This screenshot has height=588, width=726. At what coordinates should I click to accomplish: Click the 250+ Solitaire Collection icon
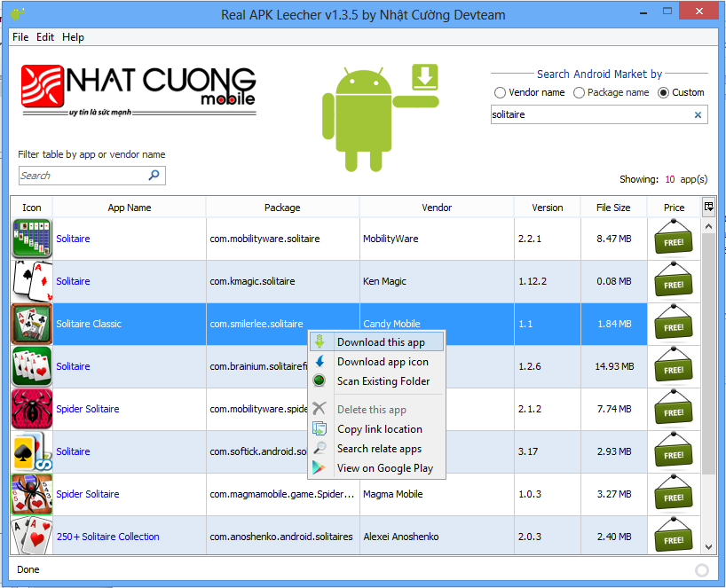tap(31, 536)
